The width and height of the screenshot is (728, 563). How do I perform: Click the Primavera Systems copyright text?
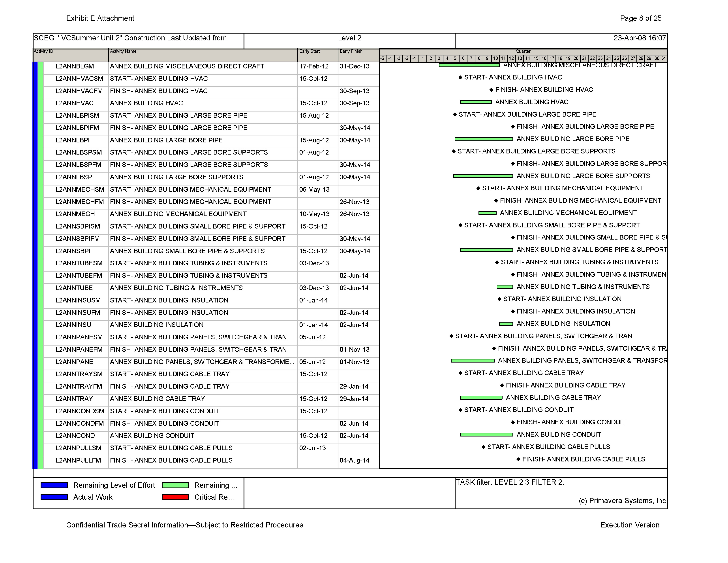coord(623,501)
